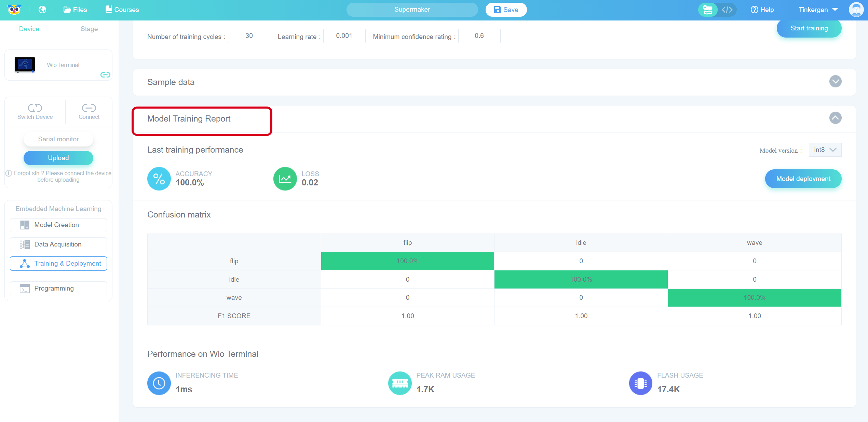868x422 pixels.
Task: Click the Model Creation grid icon
Action: [x=25, y=225]
